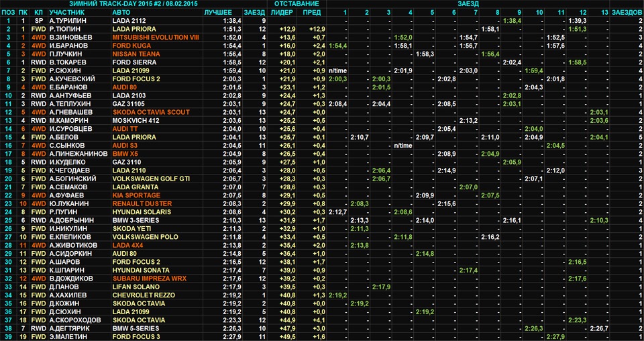Click the NISSAN TEANA car cell
This screenshot has width=644, height=341.
coord(136,54)
